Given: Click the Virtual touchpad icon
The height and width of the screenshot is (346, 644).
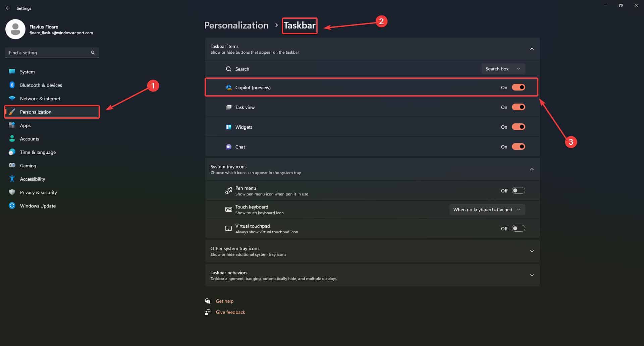Looking at the screenshot, I should pyautogui.click(x=228, y=229).
